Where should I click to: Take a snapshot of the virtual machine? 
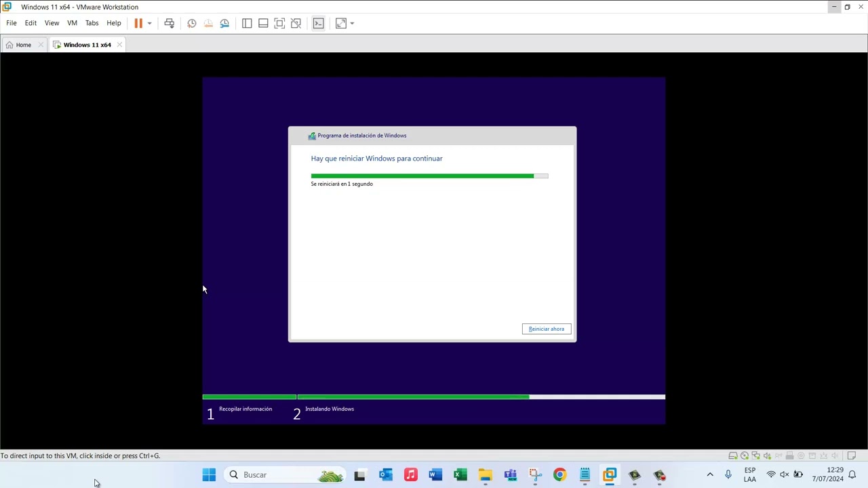pos(192,23)
